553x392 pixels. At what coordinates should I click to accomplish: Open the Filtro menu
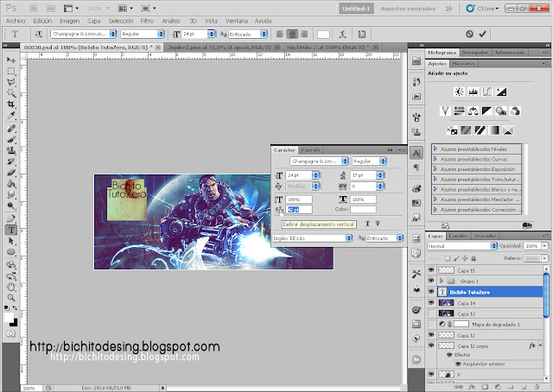147,21
